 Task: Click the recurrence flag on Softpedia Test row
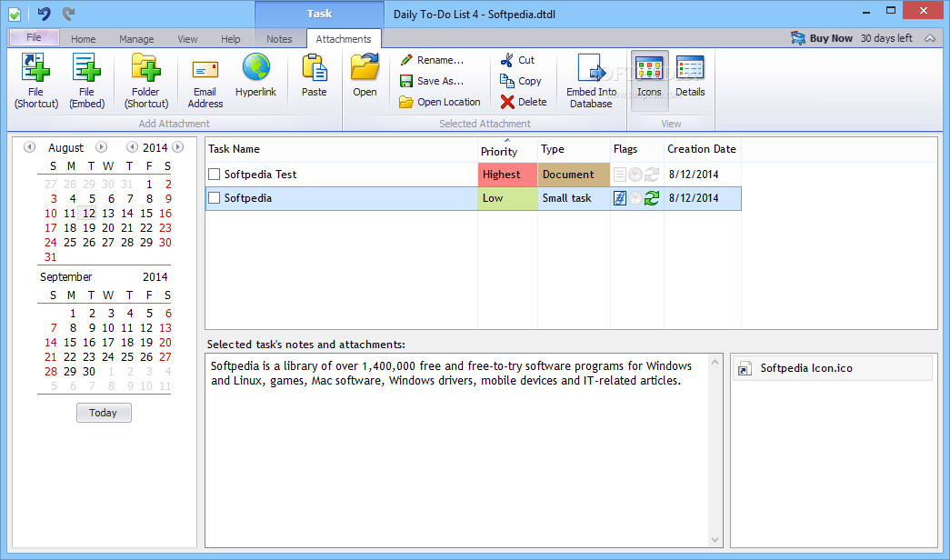pyautogui.click(x=651, y=175)
